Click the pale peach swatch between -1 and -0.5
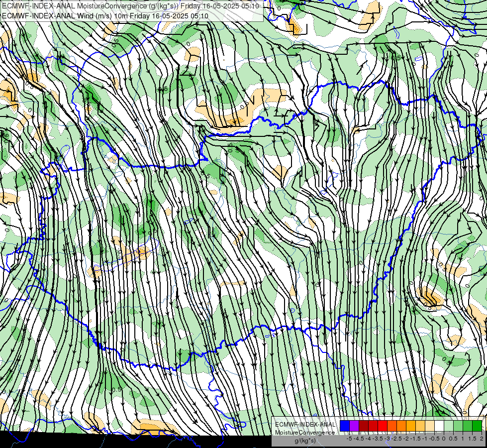This screenshot has height=448, width=487. tap(430, 426)
